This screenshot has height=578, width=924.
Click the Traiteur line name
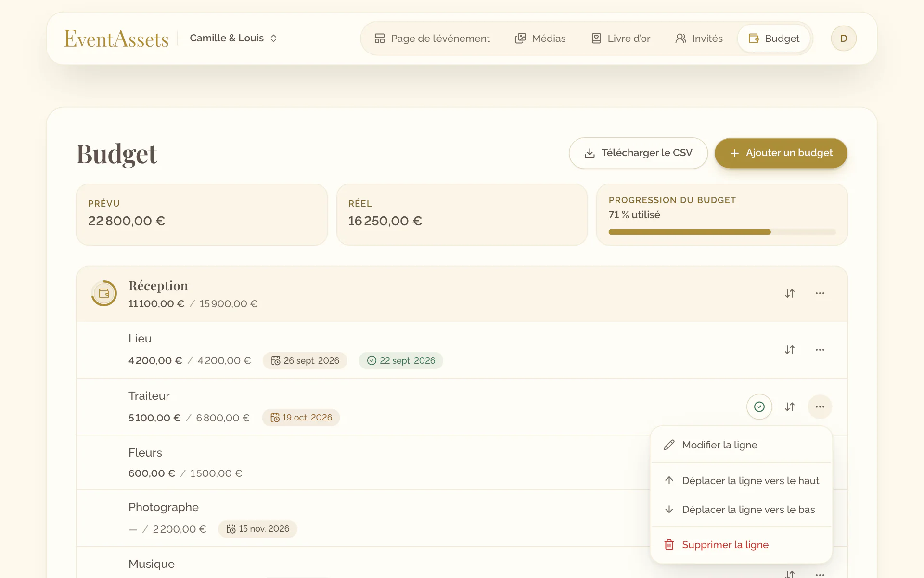click(149, 396)
